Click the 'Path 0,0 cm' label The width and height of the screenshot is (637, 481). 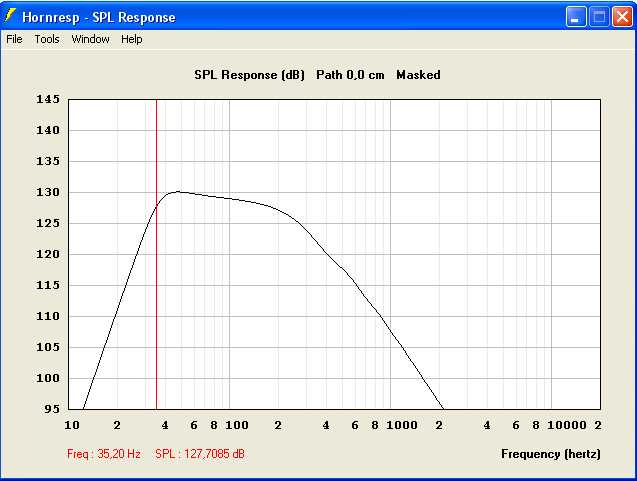tap(350, 75)
